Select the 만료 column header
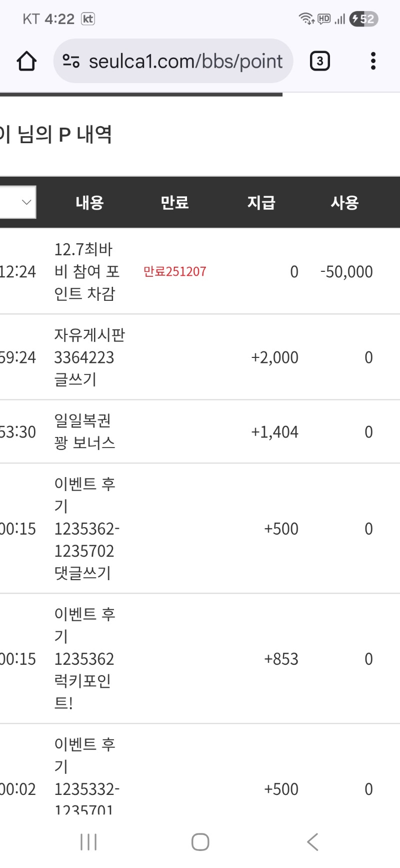The width and height of the screenshot is (400, 868). point(174,202)
